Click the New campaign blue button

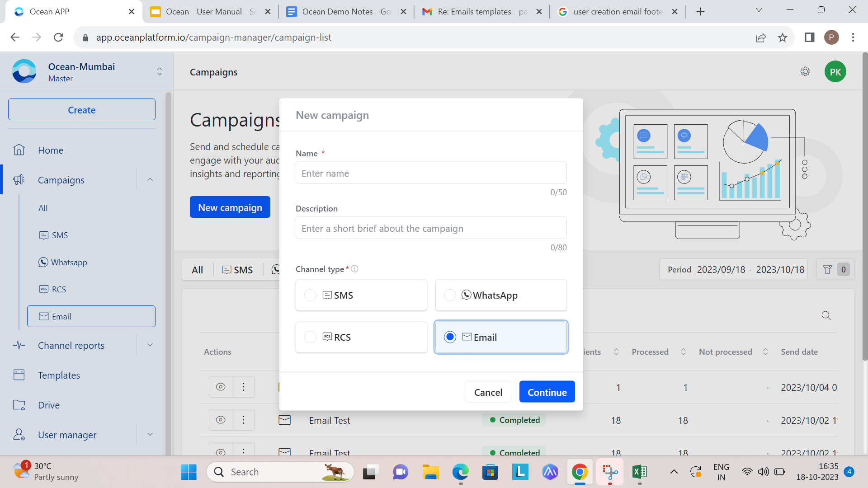click(x=230, y=207)
